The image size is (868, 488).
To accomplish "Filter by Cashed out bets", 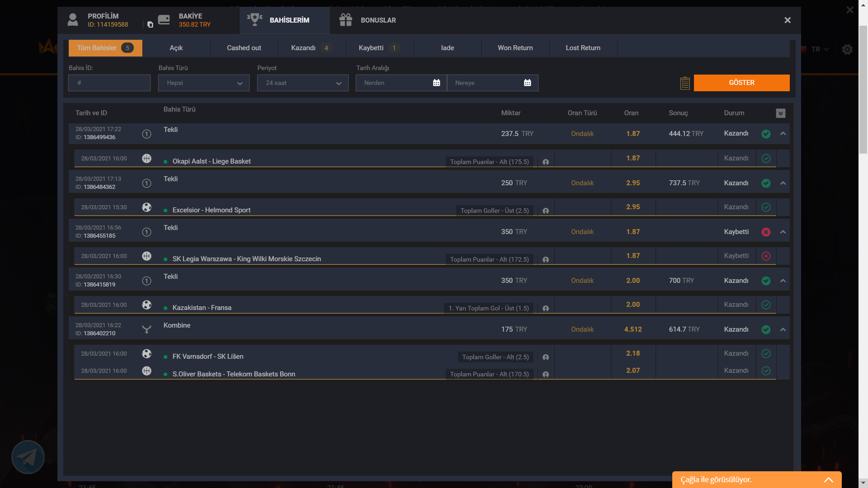I will (244, 48).
